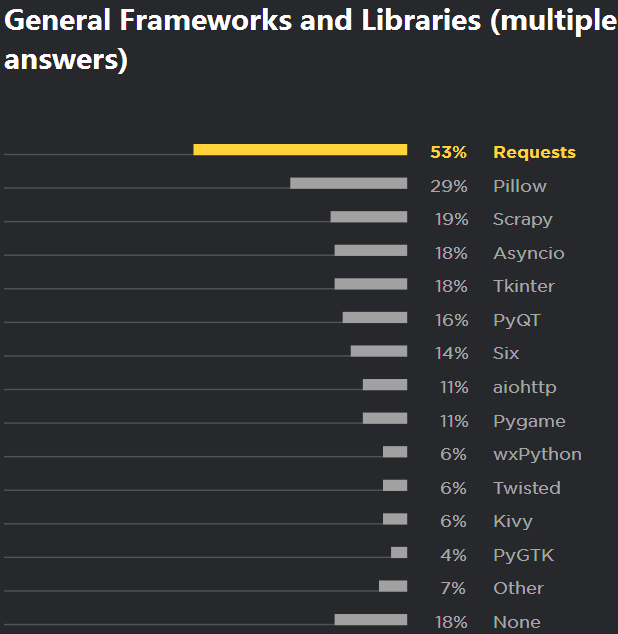This screenshot has width=618, height=634.
Task: Click the gray Pillow bar
Action: tap(348, 183)
